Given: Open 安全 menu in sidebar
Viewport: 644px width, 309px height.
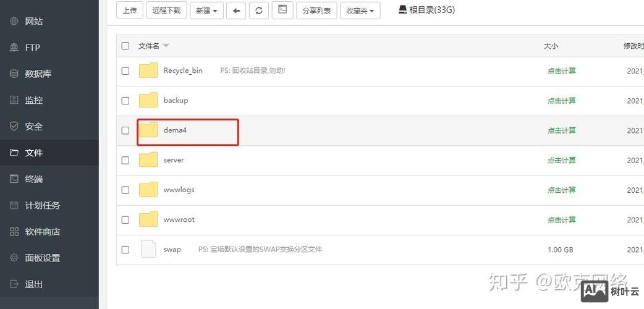Looking at the screenshot, I should click(x=49, y=127).
